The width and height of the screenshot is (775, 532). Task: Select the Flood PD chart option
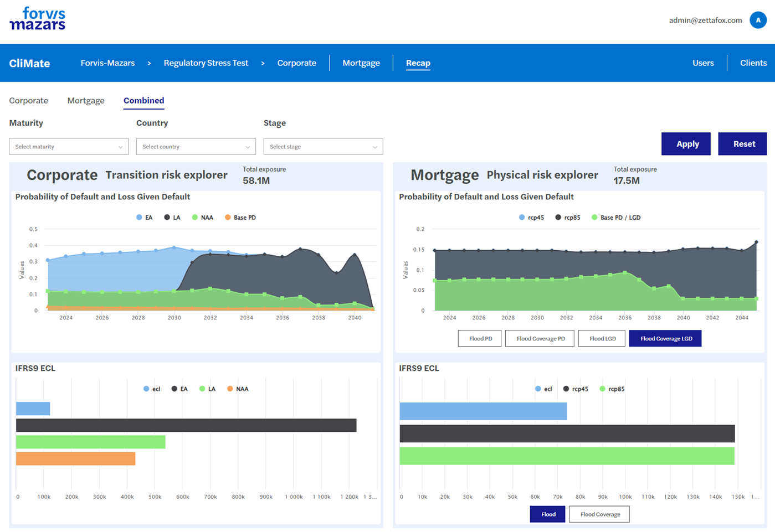[480, 338]
